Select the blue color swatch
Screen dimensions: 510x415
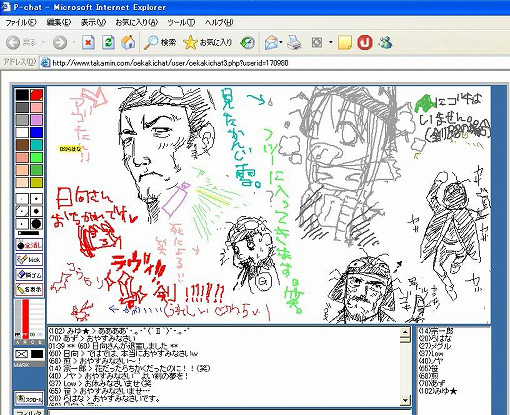(37, 132)
